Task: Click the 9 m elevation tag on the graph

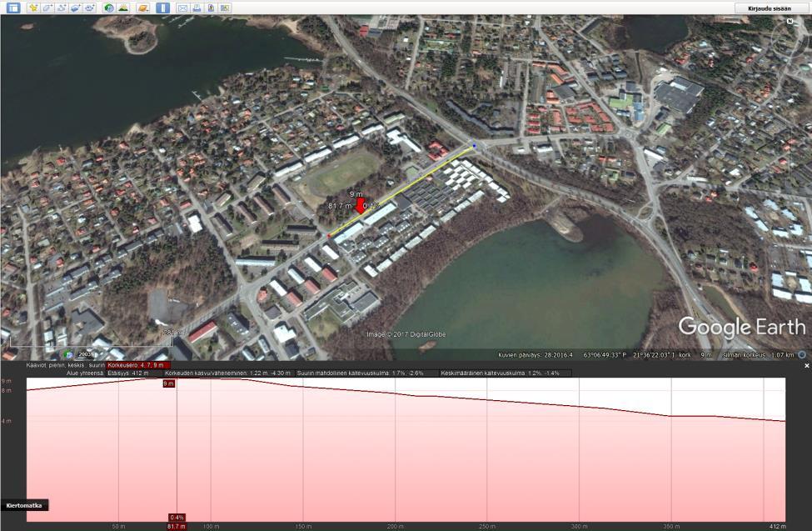Action: point(169,383)
